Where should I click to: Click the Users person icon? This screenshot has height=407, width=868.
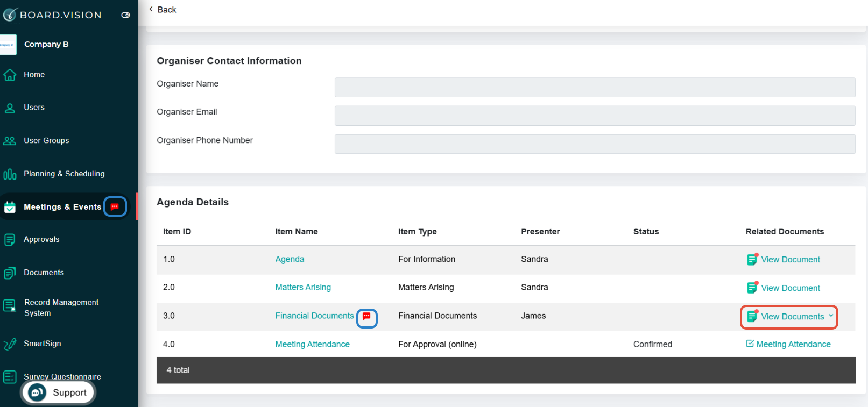pos(10,108)
